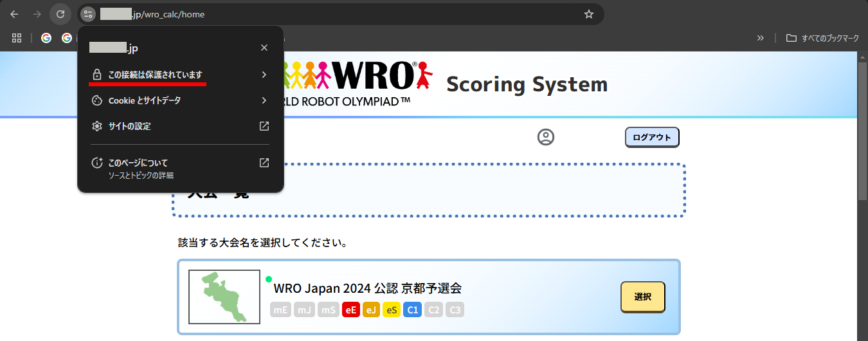Go forward with the forward arrow
Viewport: 868px width, 341px height.
tap(37, 14)
